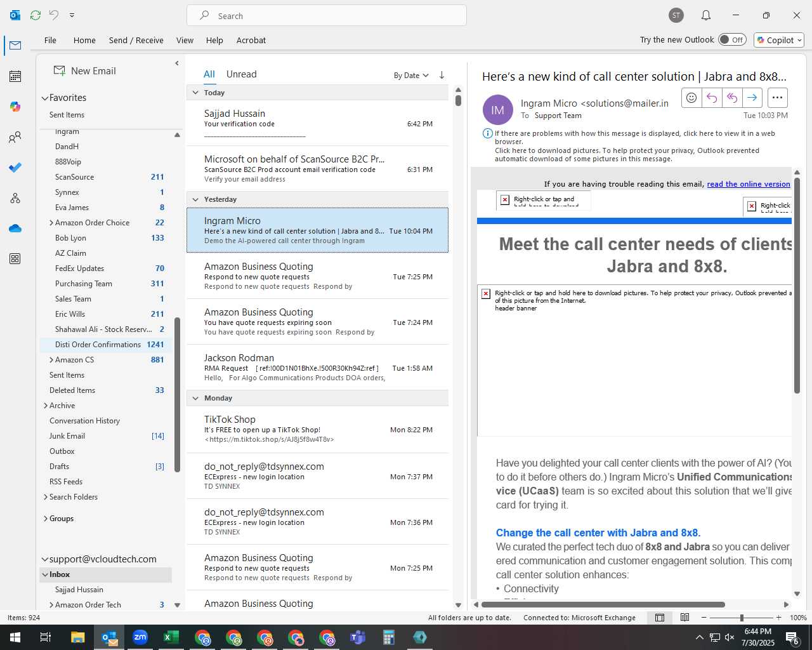
Task: Click the zoom slider handle in the status bar
Action: click(742, 618)
